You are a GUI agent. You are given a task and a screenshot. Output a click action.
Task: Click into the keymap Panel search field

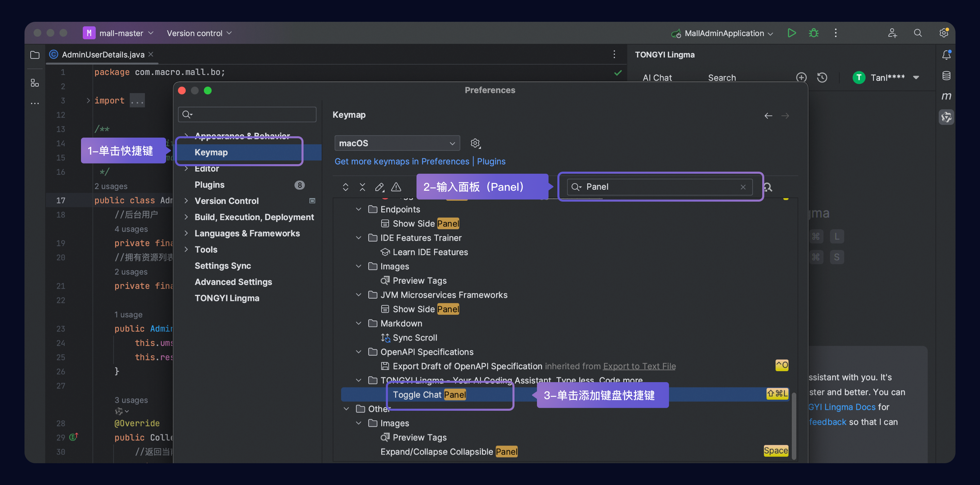(x=660, y=187)
